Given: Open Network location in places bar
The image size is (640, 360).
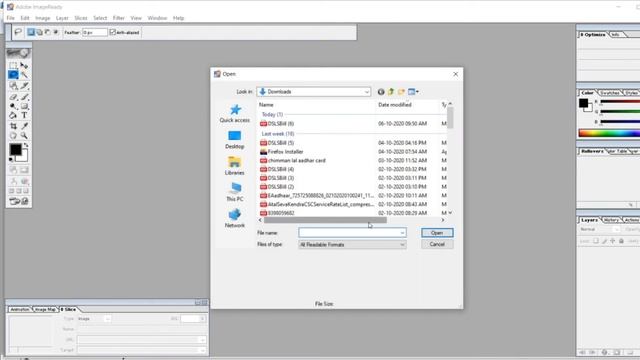Looking at the screenshot, I should 235,218.
